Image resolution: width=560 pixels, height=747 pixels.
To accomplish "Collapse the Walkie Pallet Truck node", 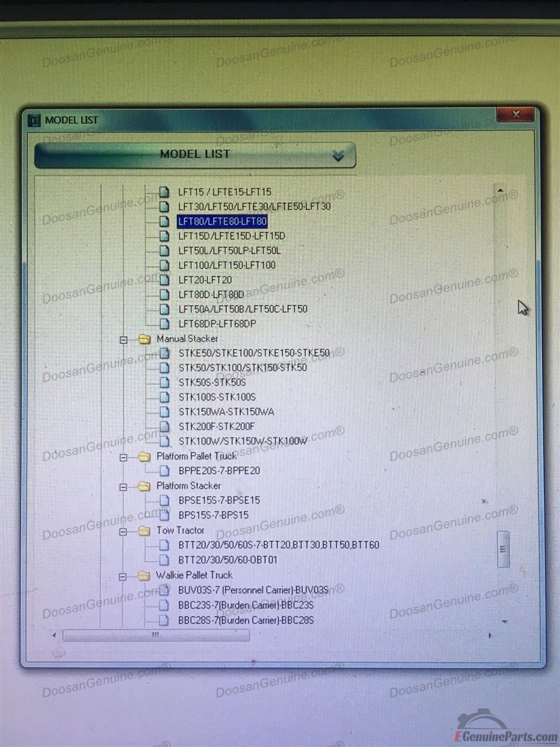I will coord(124,576).
